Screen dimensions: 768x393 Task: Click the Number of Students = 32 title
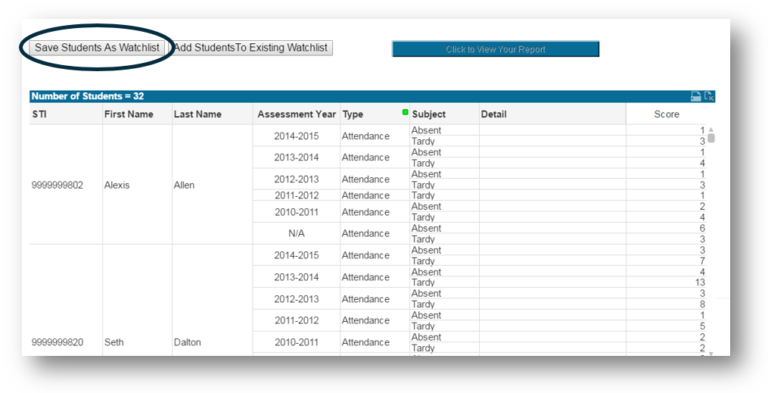click(88, 96)
